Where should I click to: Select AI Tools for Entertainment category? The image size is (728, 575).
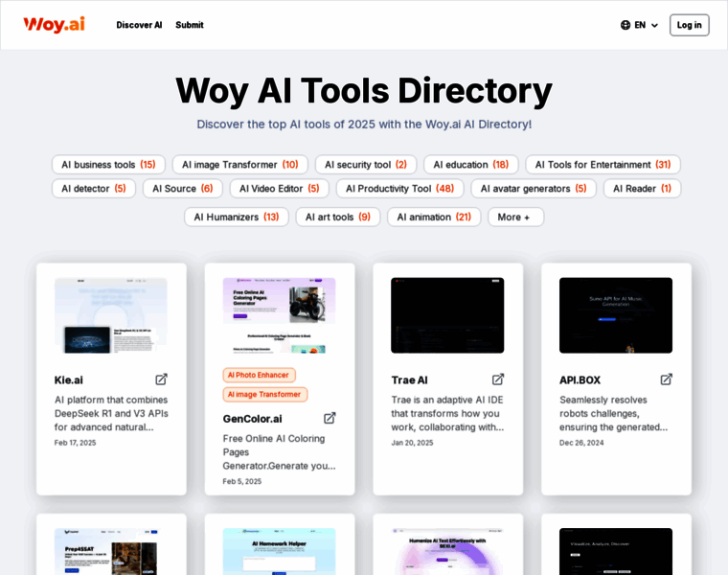[603, 165]
